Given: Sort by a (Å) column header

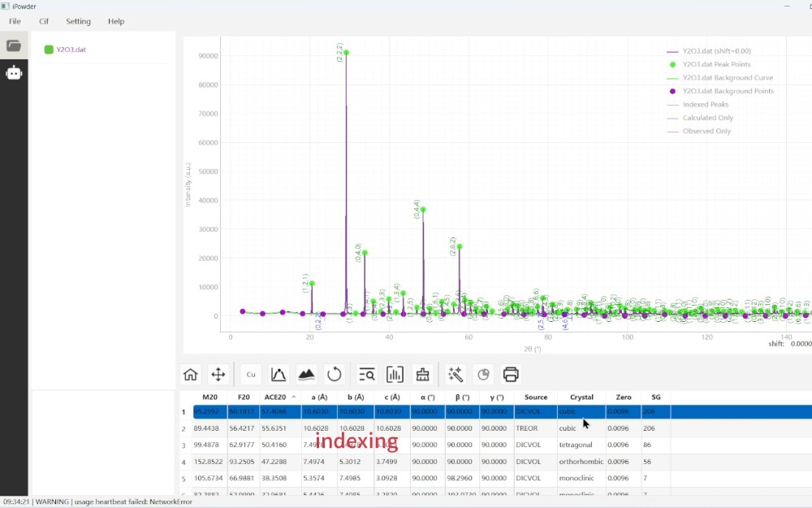Looking at the screenshot, I should pos(319,397).
